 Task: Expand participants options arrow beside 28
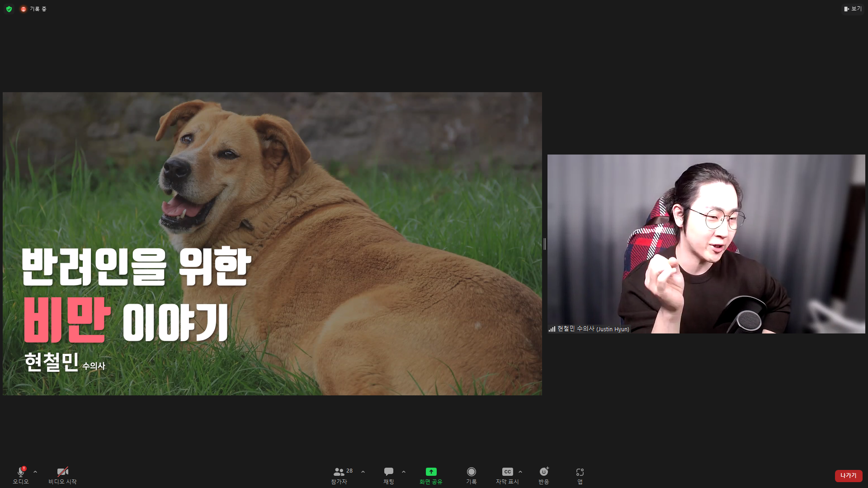point(363,472)
